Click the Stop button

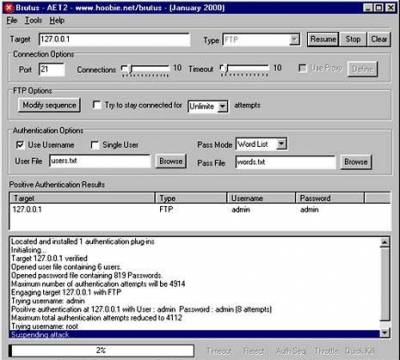click(353, 39)
